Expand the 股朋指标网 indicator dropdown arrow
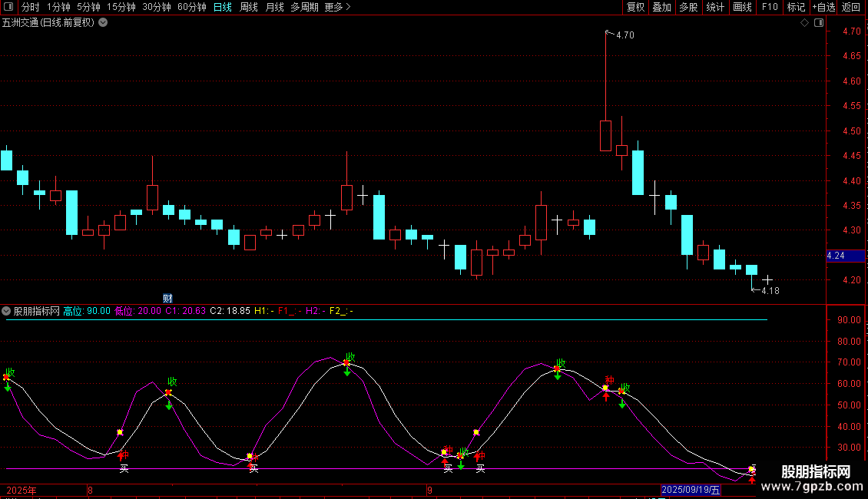 click(6, 311)
